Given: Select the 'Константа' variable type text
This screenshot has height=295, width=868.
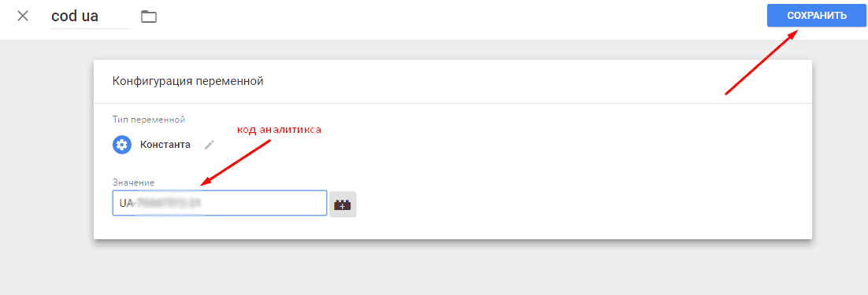Looking at the screenshot, I should (165, 145).
